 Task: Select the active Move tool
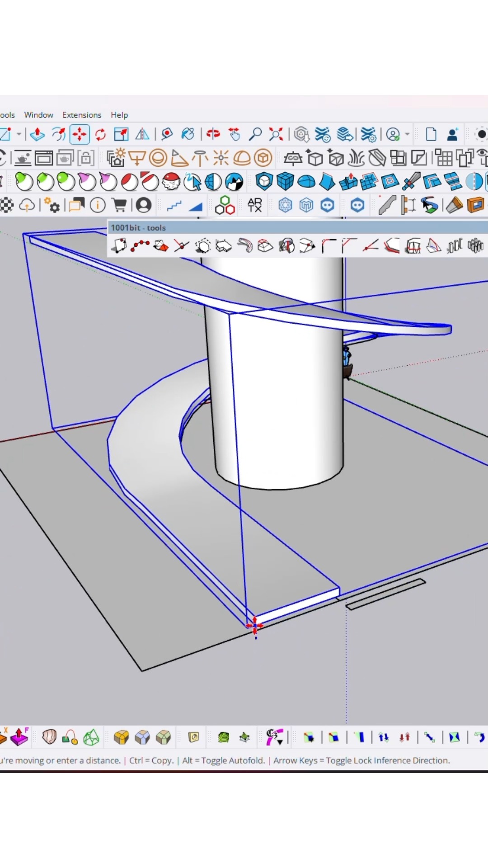pos(80,134)
